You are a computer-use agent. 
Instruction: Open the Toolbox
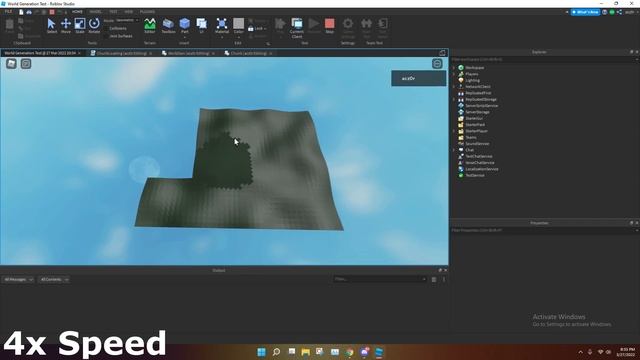(x=168, y=25)
